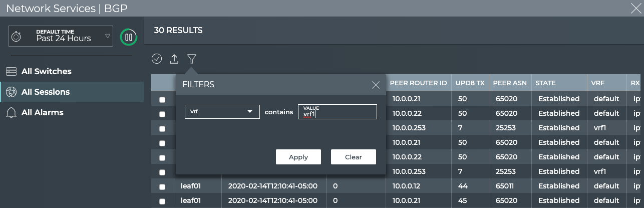Click the stopwatch time icon
Screen dimensions: 644x208
tap(17, 37)
